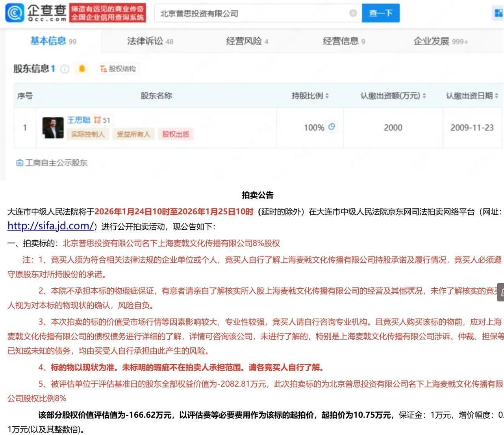This screenshot has height=435, width=504.
Task: Click the 序号 column header
Action: click(25, 96)
